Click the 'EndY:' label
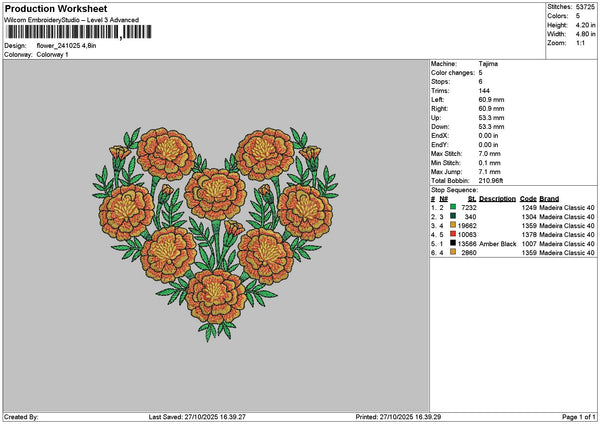The width and height of the screenshot is (600, 424). point(439,145)
